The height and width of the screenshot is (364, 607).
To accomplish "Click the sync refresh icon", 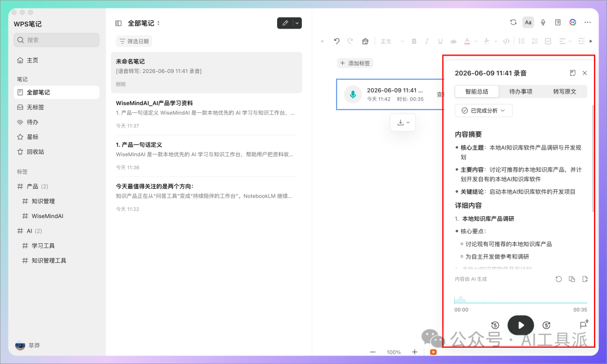I will [513, 22].
